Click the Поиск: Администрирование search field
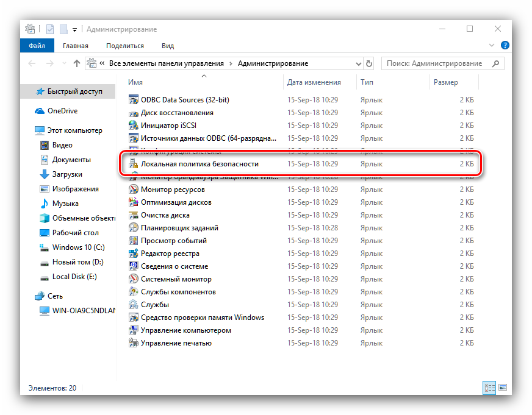The height and width of the screenshot is (415, 532). tap(436, 63)
